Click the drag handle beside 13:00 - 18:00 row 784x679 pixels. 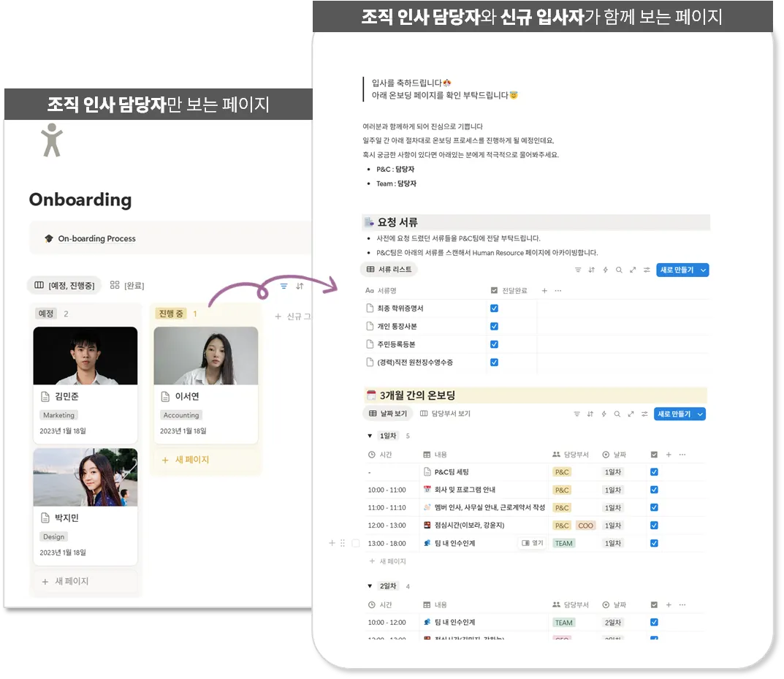(x=343, y=544)
